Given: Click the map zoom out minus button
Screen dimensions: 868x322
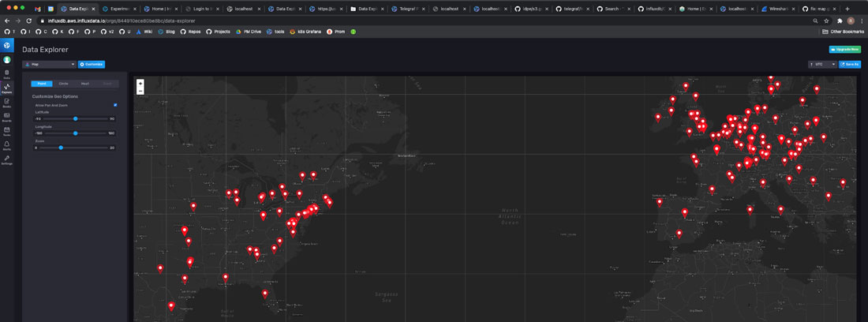Looking at the screenshot, I should coord(140,91).
